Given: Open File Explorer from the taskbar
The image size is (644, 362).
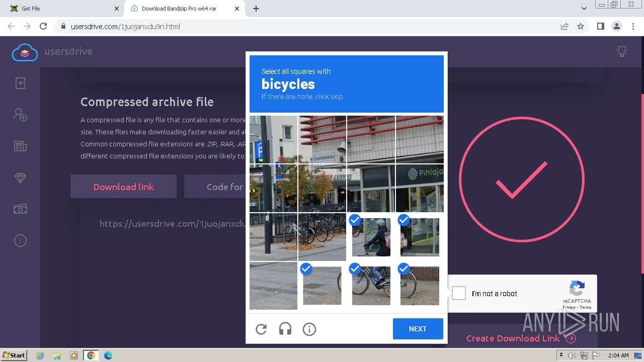Looking at the screenshot, I should 57,355.
